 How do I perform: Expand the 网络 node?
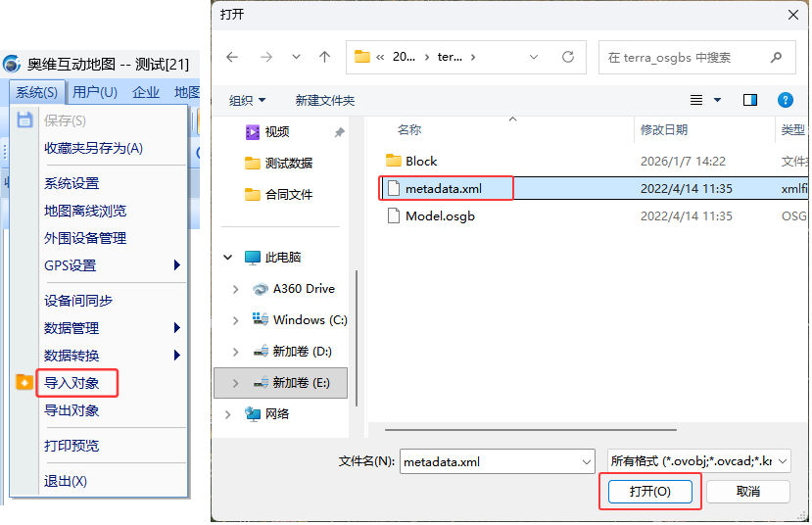point(228,414)
